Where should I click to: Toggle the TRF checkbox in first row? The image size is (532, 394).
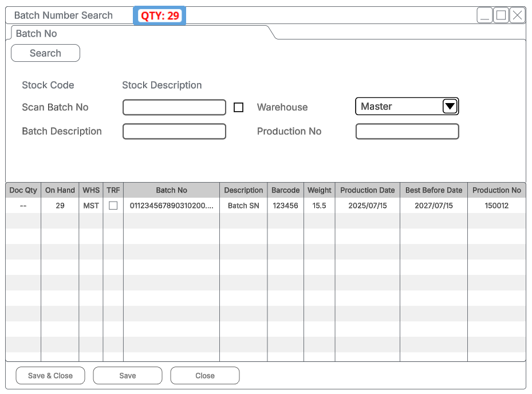click(x=113, y=206)
